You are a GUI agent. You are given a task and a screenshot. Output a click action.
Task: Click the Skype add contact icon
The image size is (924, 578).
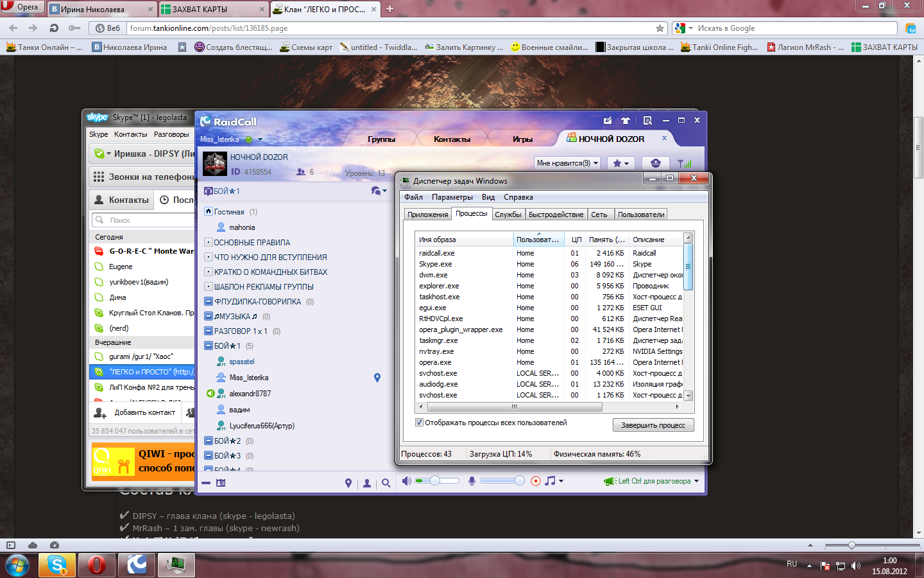[99, 412]
